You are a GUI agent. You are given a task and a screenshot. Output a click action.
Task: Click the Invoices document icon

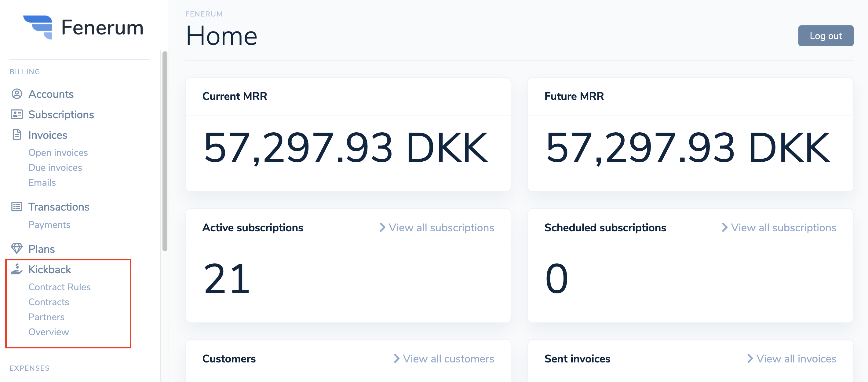tap(17, 134)
